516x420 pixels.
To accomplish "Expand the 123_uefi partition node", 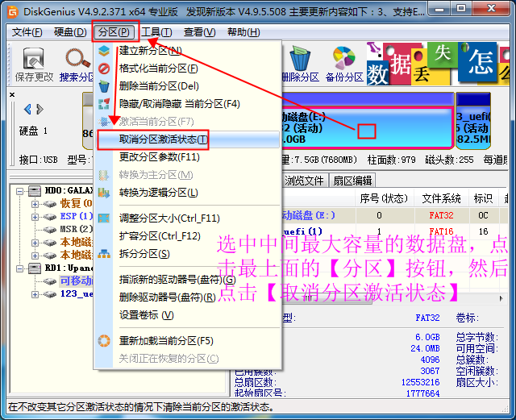I will tap(35, 294).
